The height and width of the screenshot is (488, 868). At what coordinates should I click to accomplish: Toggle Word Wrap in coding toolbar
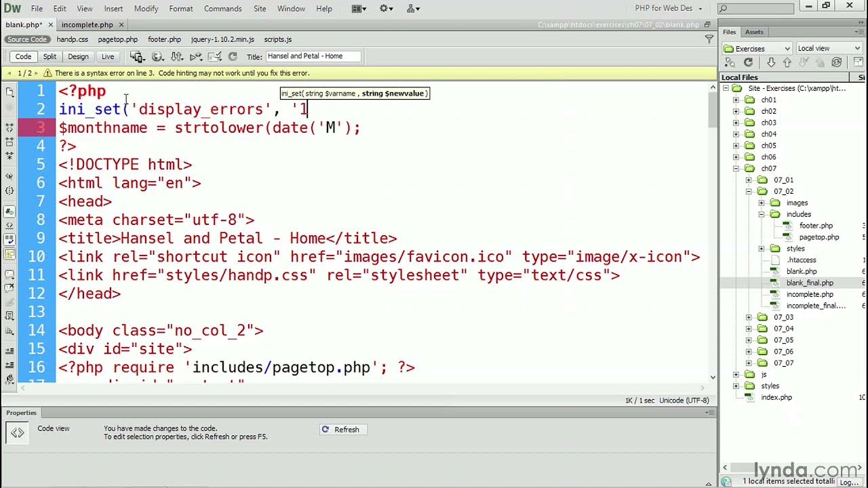click(x=9, y=240)
